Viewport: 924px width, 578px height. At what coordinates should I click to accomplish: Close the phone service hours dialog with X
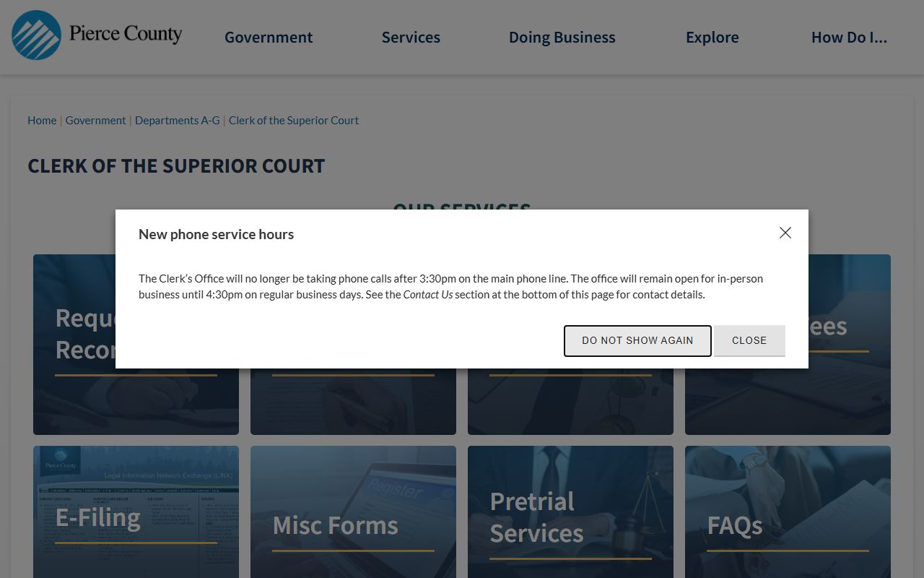[x=785, y=233]
